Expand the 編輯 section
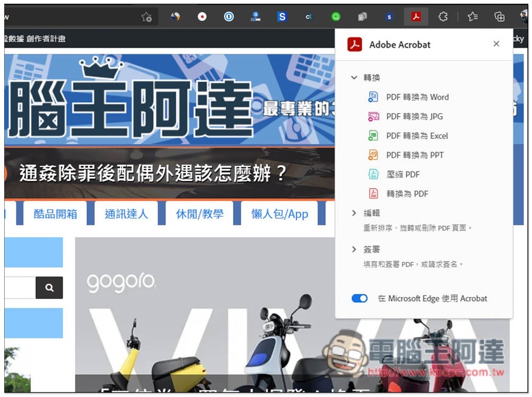 pyautogui.click(x=354, y=213)
